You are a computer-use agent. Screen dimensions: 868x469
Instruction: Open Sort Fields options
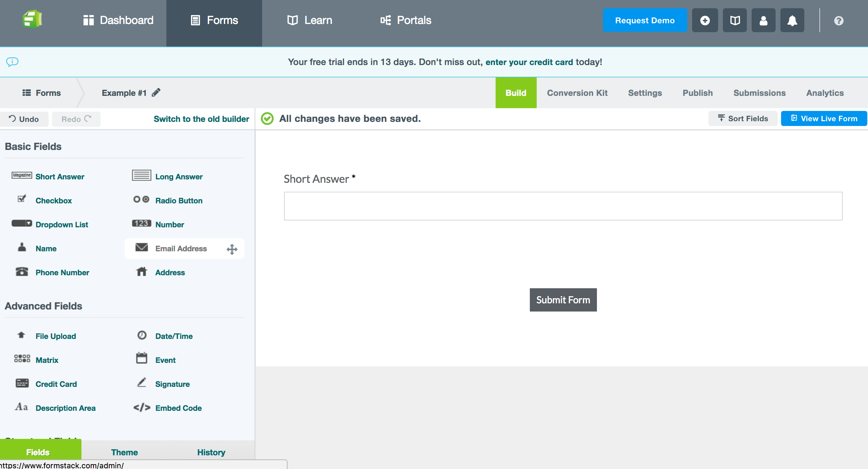(743, 118)
